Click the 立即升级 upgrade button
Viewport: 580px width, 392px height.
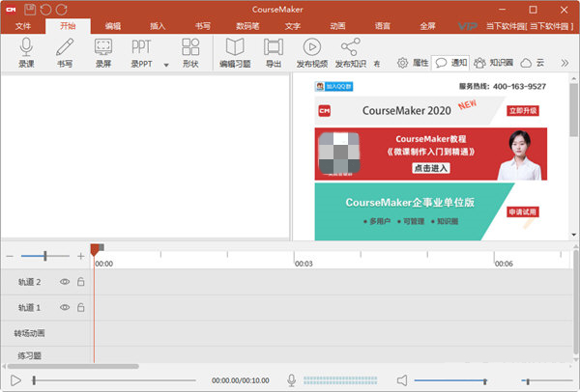[x=523, y=110]
